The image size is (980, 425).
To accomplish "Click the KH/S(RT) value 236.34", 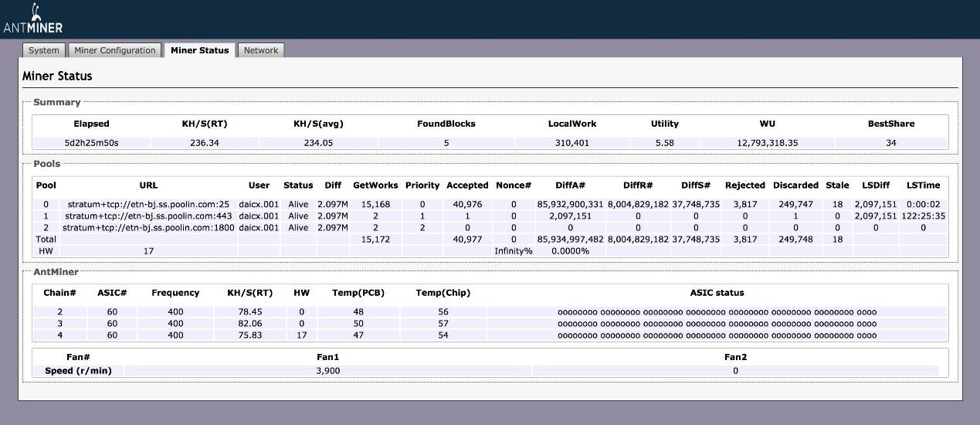I will point(205,143).
